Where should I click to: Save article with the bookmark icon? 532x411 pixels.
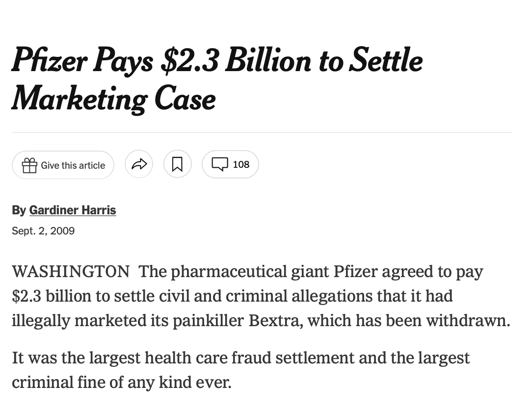pyautogui.click(x=178, y=164)
